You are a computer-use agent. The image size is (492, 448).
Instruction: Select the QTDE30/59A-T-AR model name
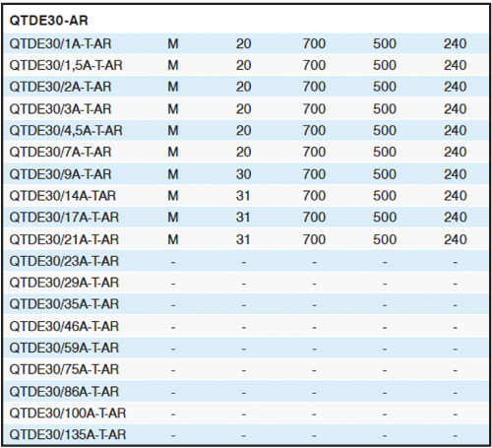(x=64, y=348)
